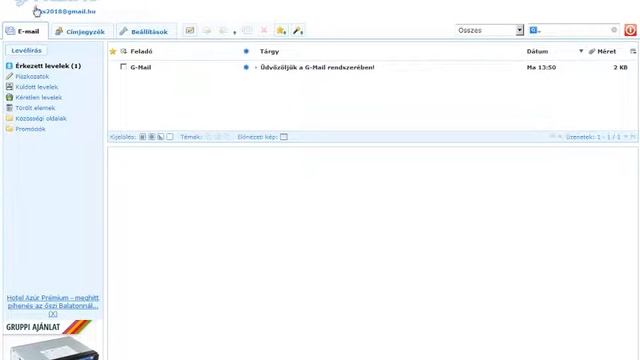Viewport: 640px width, 360px height.
Task: Open the compose new message toolbar icon
Action: [x=190, y=31]
